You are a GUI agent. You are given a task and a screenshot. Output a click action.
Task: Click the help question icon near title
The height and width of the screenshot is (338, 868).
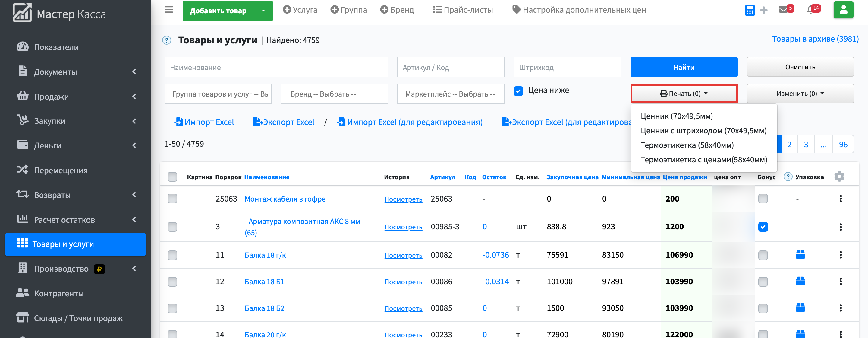167,40
